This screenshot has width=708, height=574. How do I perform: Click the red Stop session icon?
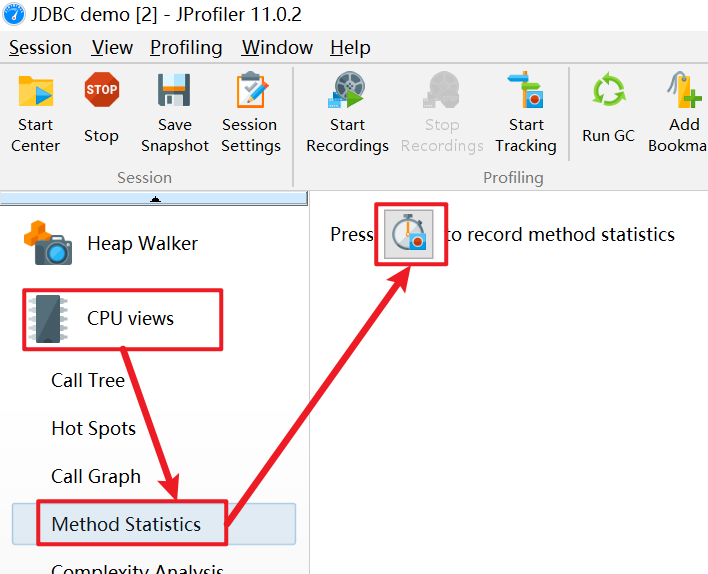coord(102,89)
